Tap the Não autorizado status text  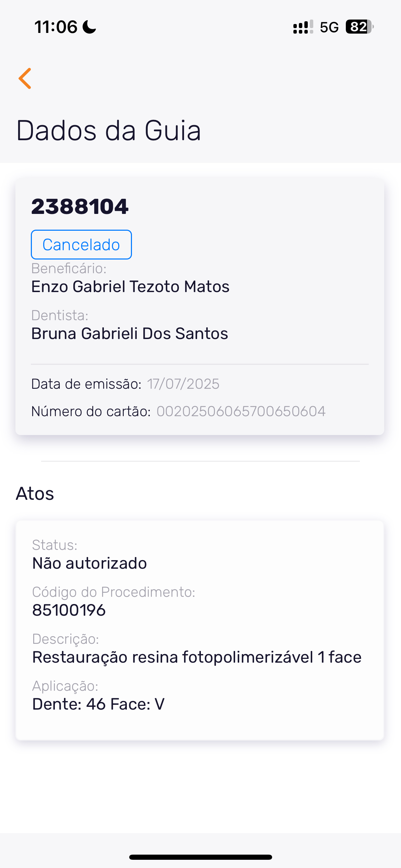pyautogui.click(x=89, y=563)
